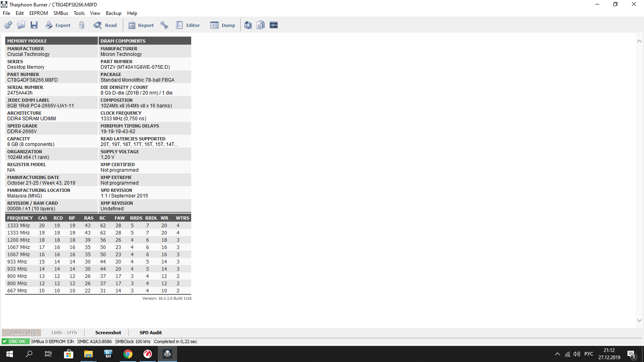
Task: Open Windows Search from the taskbar
Action: pos(29,354)
